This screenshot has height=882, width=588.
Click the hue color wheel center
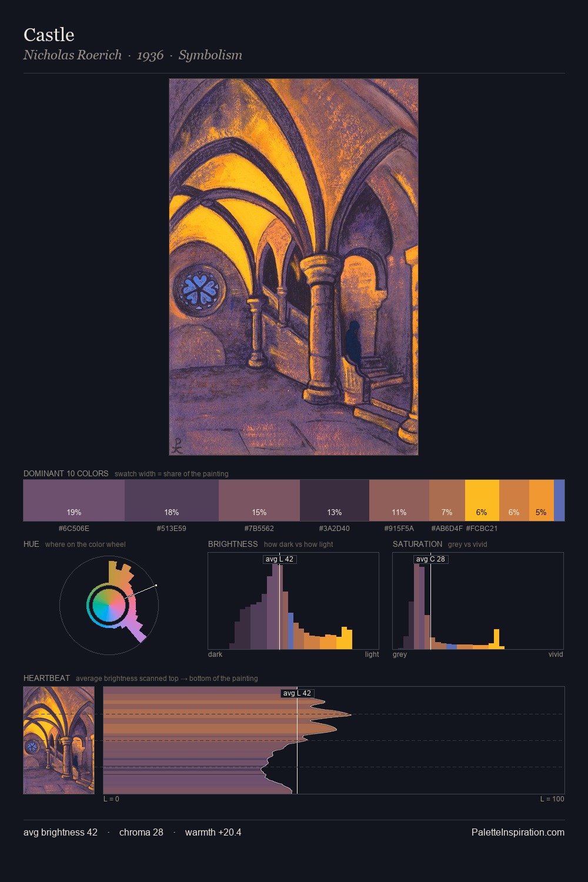coord(109,604)
